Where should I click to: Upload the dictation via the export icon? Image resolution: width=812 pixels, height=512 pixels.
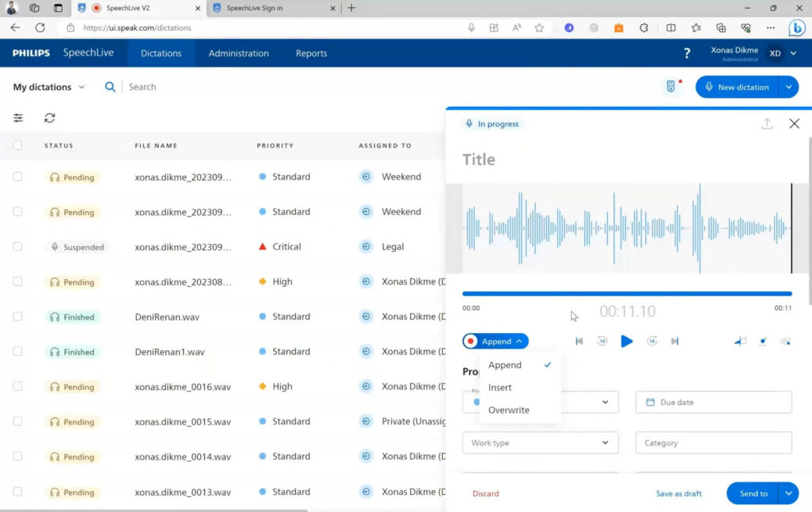point(767,124)
